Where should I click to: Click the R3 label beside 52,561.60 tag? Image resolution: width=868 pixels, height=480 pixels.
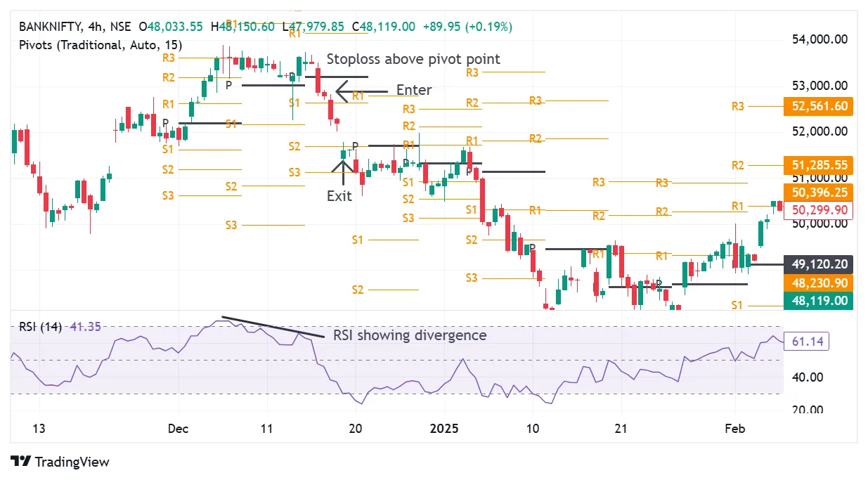point(737,107)
